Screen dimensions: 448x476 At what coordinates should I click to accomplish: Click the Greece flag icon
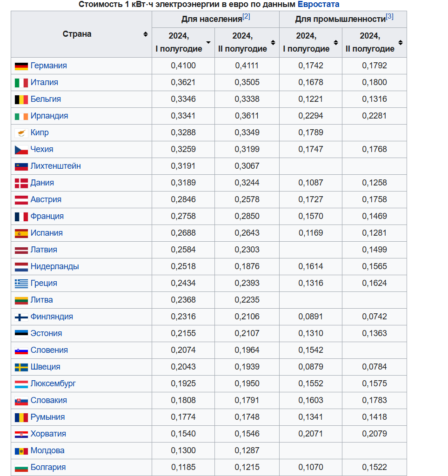[21, 284]
